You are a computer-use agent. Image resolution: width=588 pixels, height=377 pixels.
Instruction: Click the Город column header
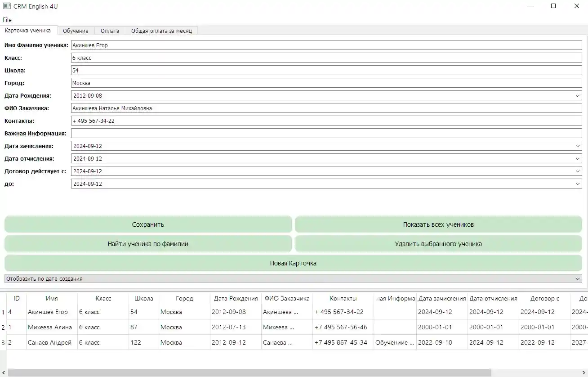(184, 298)
